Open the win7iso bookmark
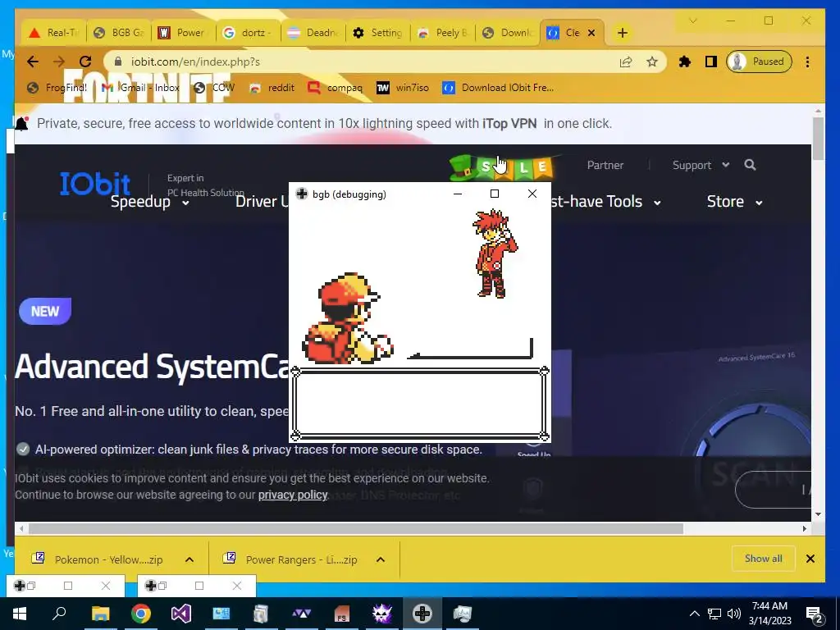This screenshot has height=630, width=840. 403,87
